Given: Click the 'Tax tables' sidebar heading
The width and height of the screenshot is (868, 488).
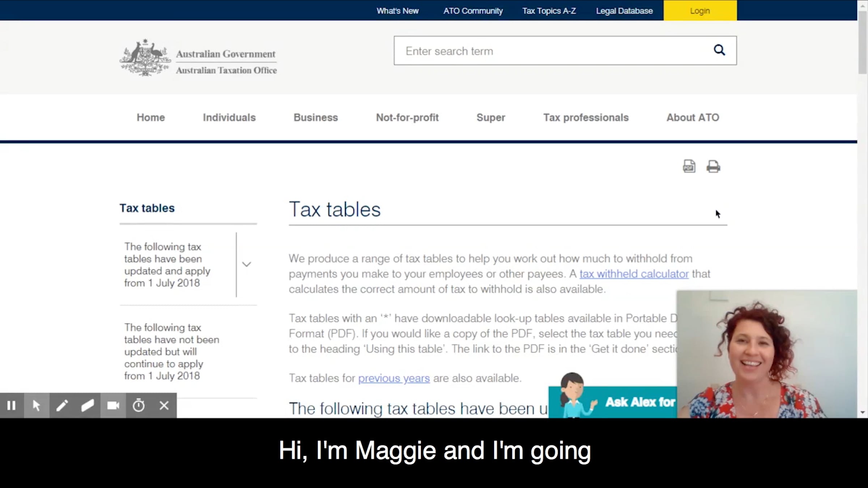Looking at the screenshot, I should click(147, 208).
